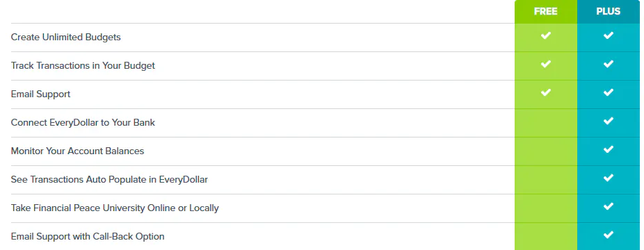Select the Create Unlimited Budgets feature text
The width and height of the screenshot is (644, 250).
pyautogui.click(x=65, y=37)
